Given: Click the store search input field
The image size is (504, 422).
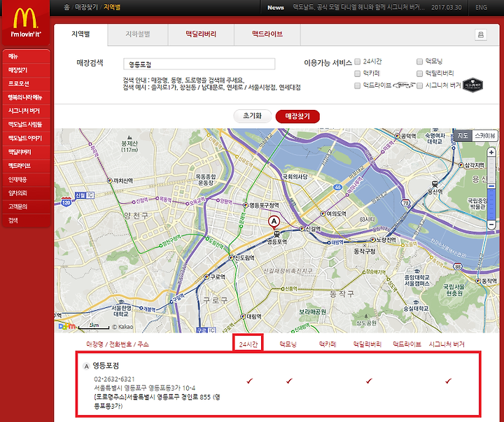Looking at the screenshot, I should pos(199,64).
